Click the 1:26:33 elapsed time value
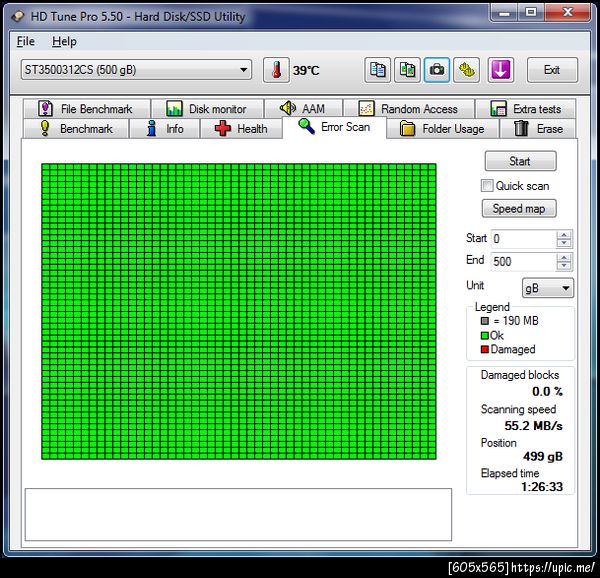 [x=542, y=487]
